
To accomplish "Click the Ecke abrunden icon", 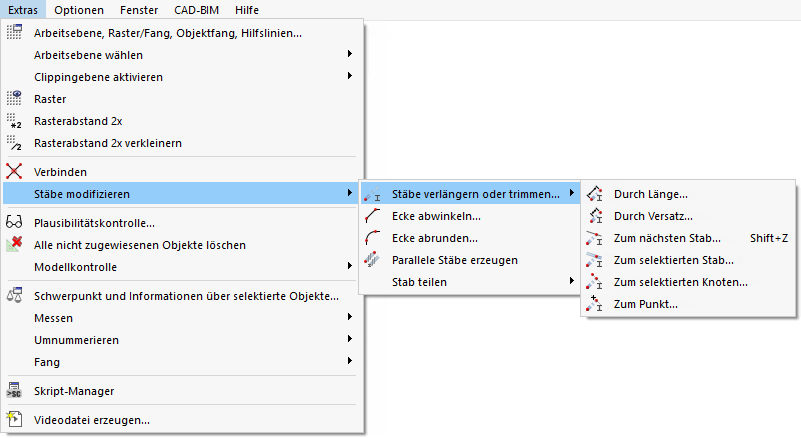I will coord(372,238).
